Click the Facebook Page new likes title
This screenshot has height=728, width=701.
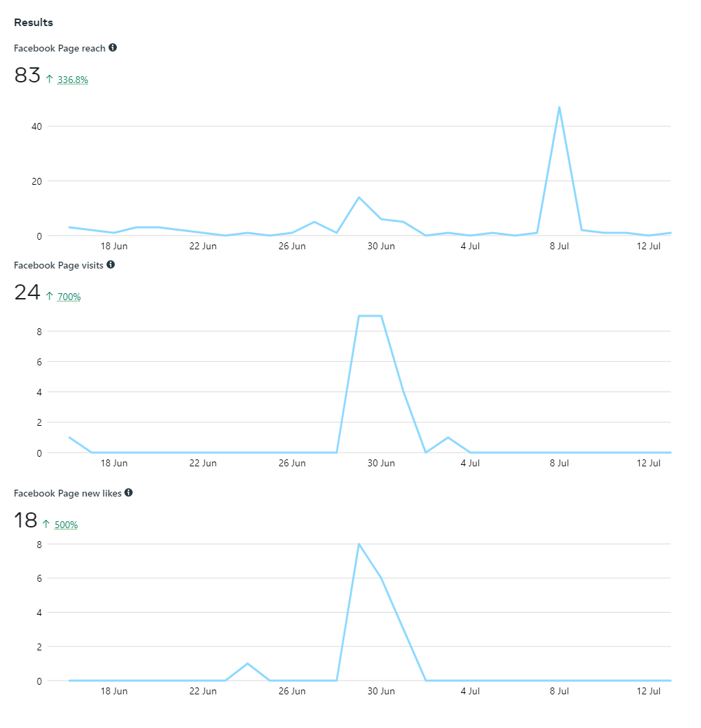pos(69,493)
